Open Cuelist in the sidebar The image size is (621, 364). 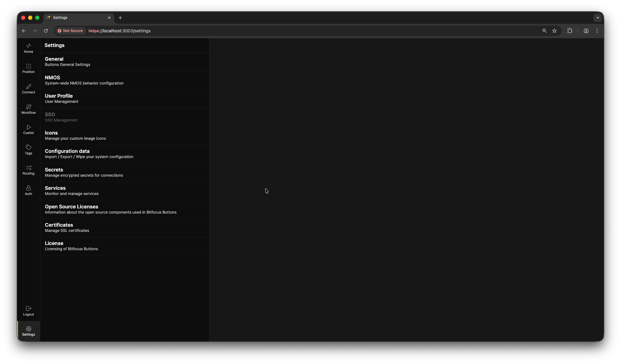[x=28, y=130]
